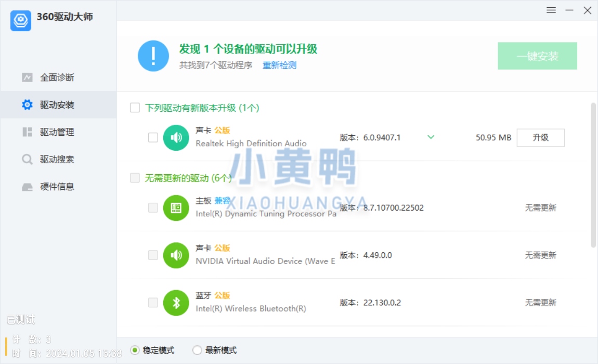Image resolution: width=598 pixels, height=364 pixels.
Task: Open the hamburger main menu icon
Action: [x=551, y=10]
